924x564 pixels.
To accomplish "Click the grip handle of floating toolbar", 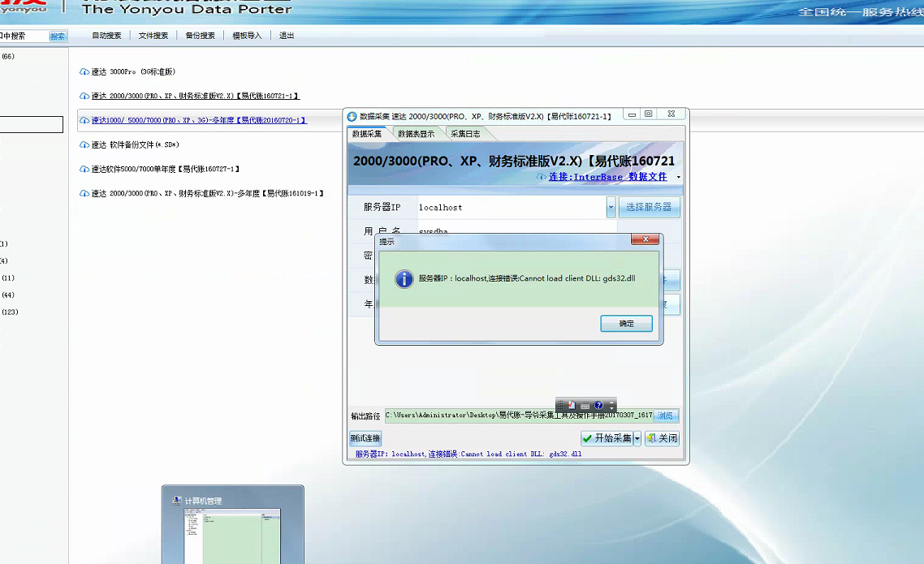I will pos(559,405).
